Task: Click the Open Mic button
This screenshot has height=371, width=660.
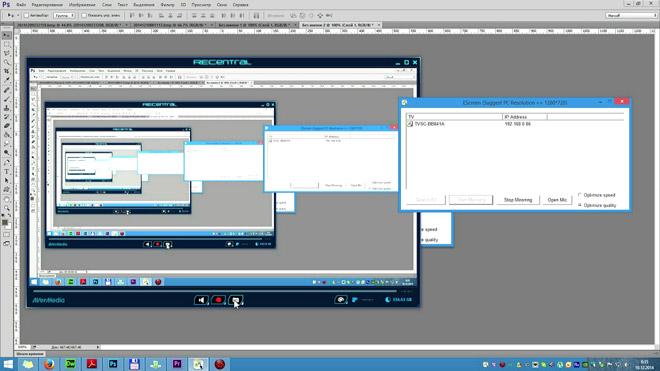Action: coord(557,200)
